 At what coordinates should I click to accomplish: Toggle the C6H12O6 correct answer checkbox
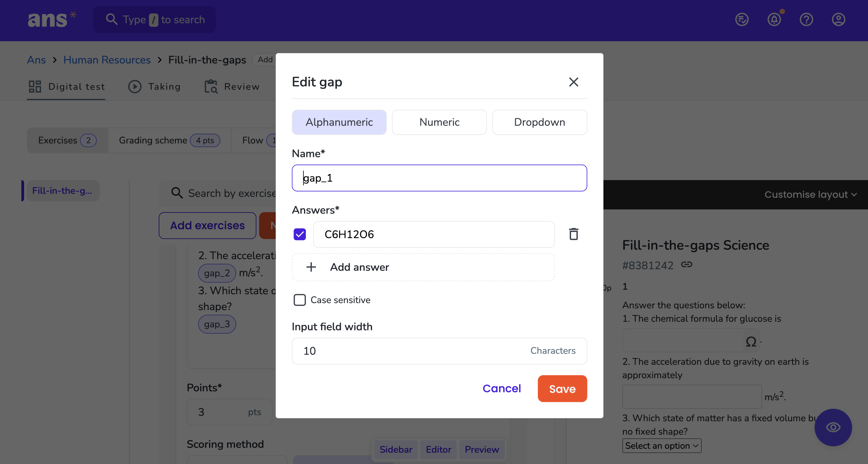(x=299, y=234)
